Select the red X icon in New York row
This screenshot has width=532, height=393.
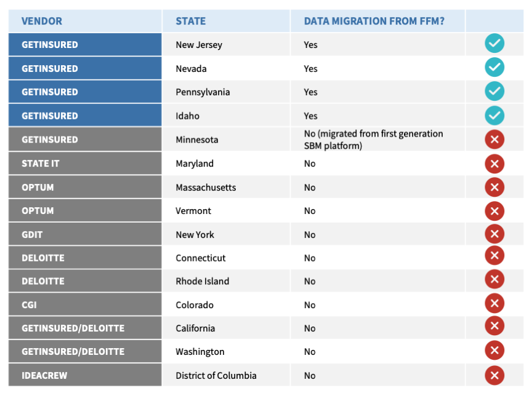[494, 234]
